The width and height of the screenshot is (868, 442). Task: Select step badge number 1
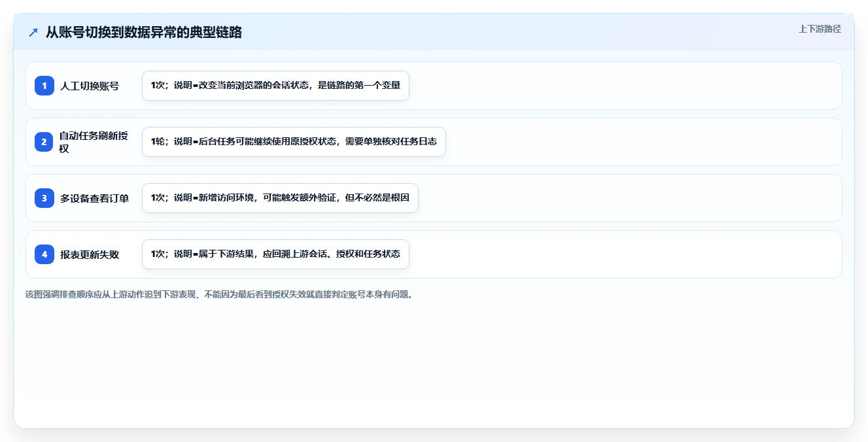click(x=44, y=86)
